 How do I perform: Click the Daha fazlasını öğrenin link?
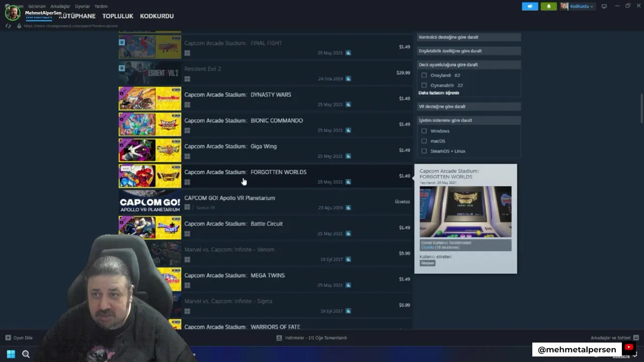point(439,93)
